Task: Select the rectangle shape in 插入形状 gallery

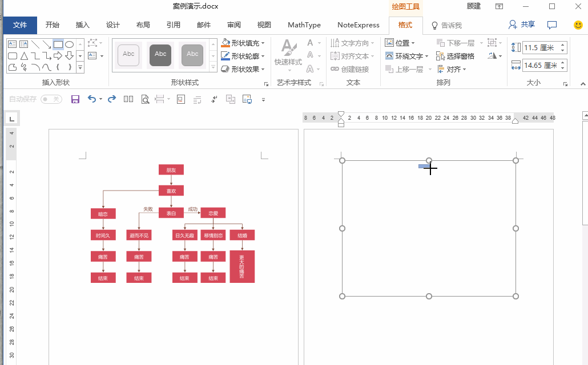Action: click(58, 44)
